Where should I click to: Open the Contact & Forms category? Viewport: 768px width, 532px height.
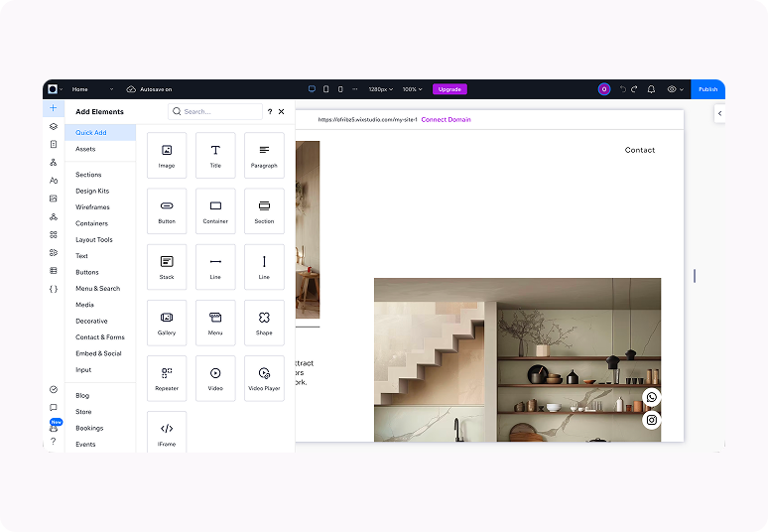pos(100,337)
